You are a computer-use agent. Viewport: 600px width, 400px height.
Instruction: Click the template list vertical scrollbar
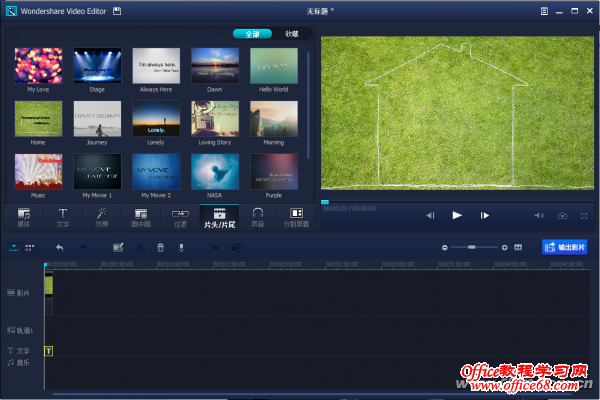click(308, 106)
